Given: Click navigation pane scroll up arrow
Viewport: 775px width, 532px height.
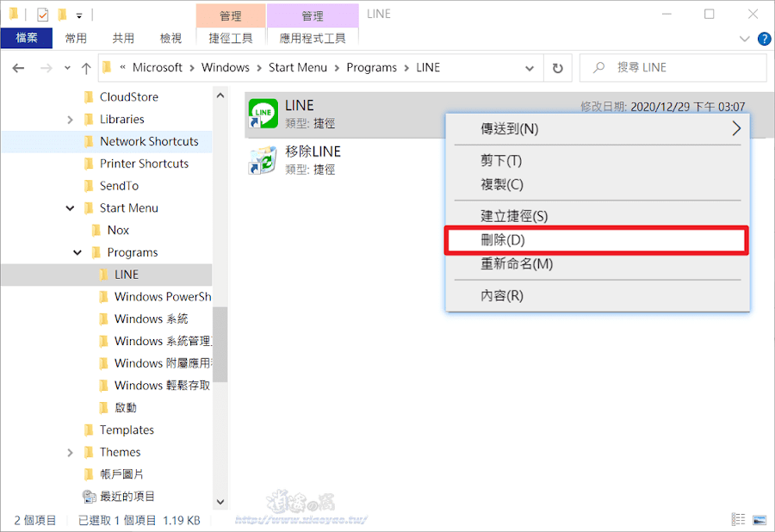Looking at the screenshot, I should [x=220, y=96].
